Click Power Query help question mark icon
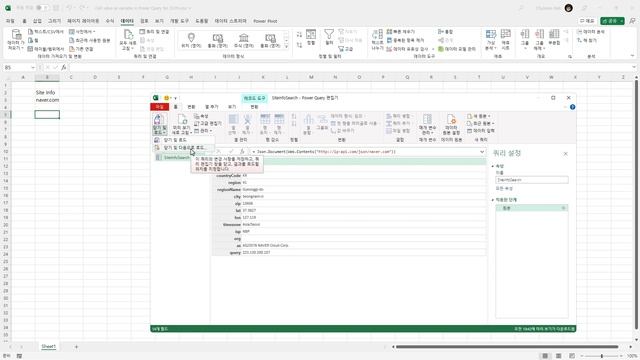Image resolution: width=640 pixels, height=360 pixels. [x=572, y=107]
